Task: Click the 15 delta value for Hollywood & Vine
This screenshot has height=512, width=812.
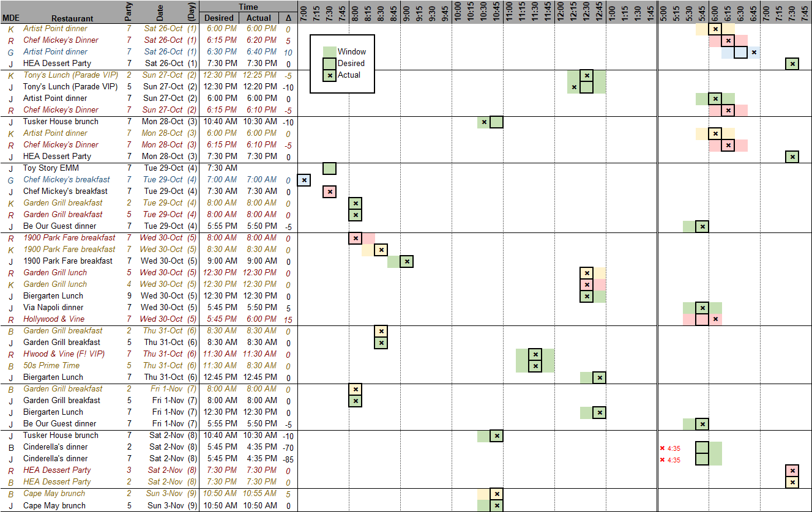Action: [x=288, y=319]
